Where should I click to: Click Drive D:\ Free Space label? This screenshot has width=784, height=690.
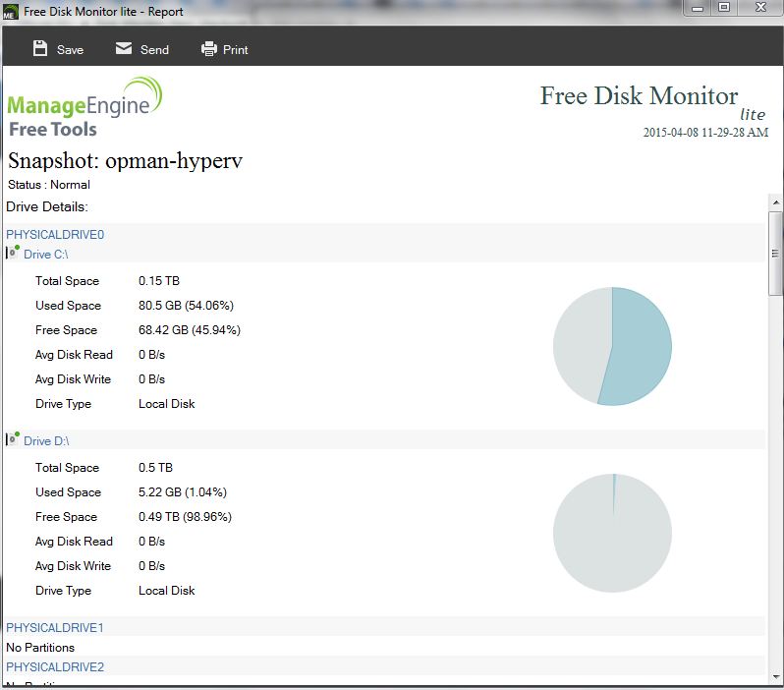click(67, 517)
